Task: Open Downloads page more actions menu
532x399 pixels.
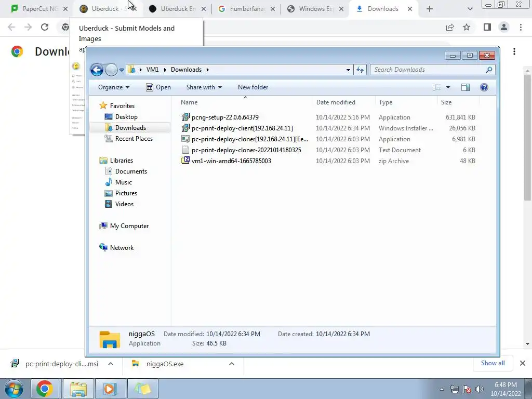Action: (514, 51)
